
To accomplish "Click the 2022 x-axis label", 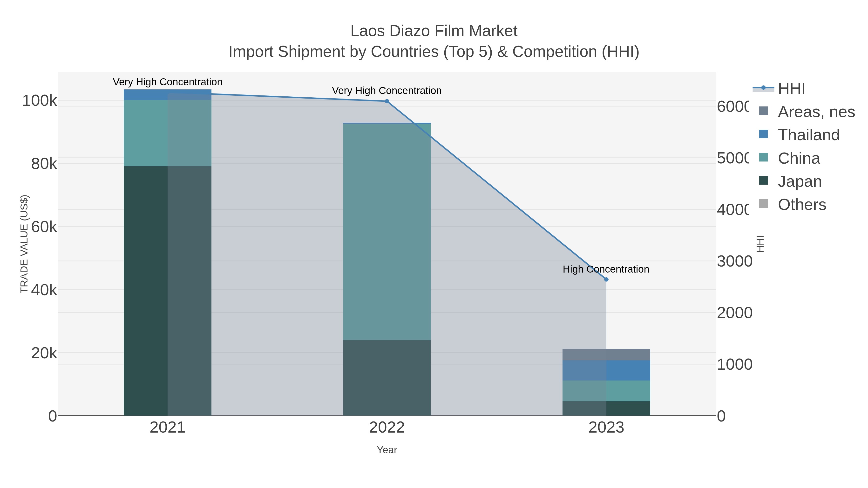I will click(x=387, y=428).
